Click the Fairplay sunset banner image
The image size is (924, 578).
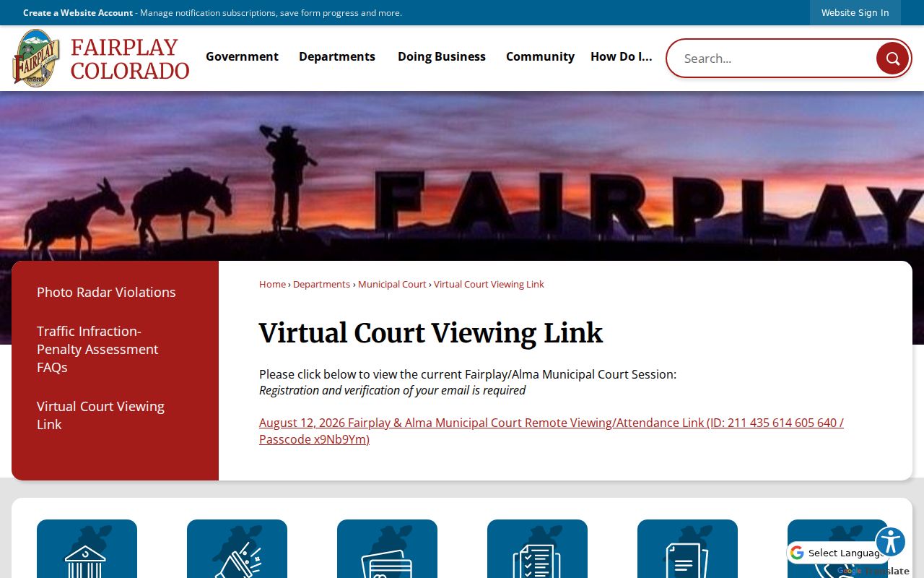462,176
